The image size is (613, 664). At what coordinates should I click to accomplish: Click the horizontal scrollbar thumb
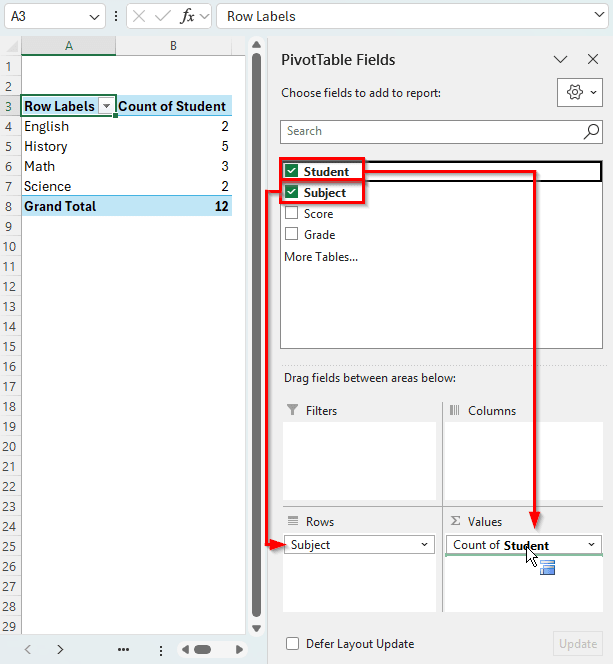(x=202, y=649)
